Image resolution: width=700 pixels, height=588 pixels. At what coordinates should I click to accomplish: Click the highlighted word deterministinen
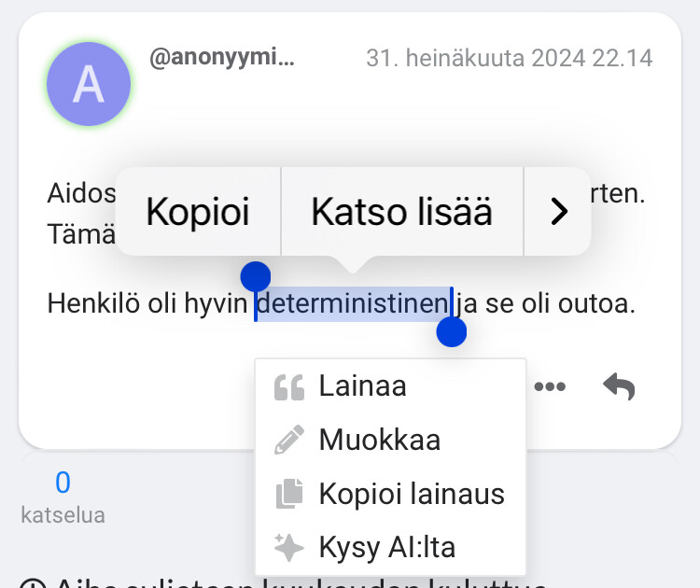click(x=353, y=304)
